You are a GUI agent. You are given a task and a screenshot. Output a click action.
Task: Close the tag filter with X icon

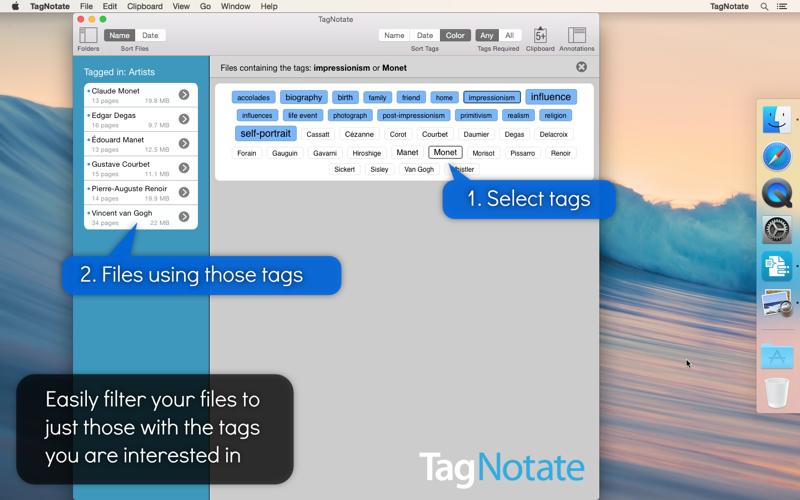(x=581, y=67)
